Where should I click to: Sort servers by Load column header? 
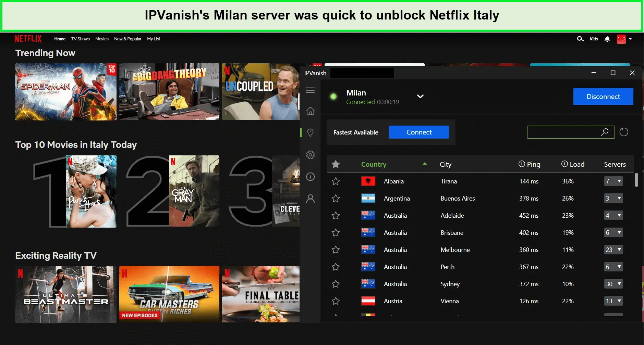[x=577, y=164]
